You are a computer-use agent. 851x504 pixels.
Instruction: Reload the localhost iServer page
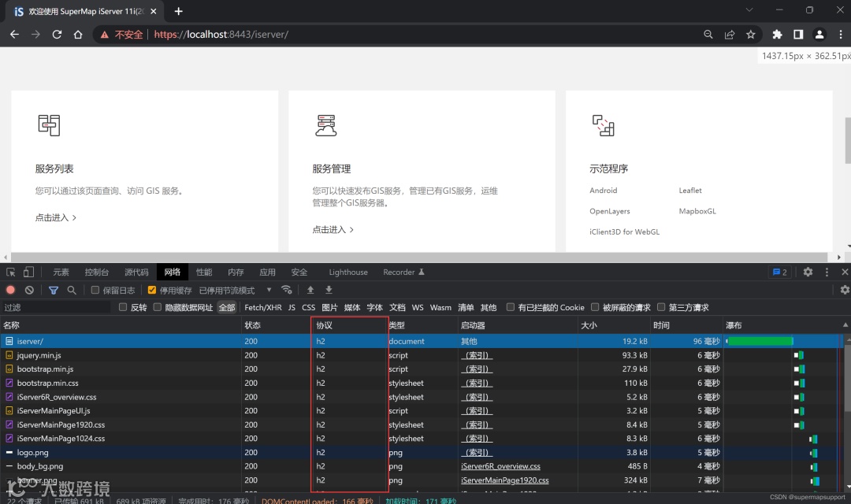click(57, 34)
